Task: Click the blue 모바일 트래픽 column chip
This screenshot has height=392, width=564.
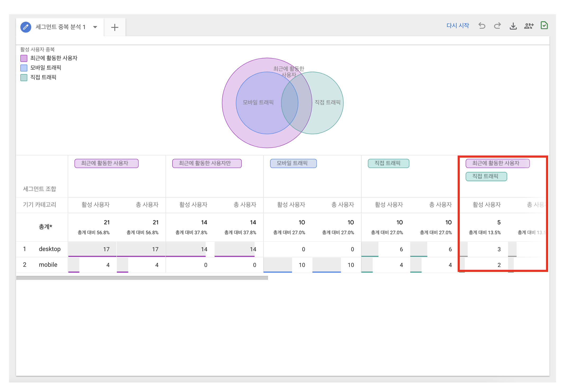Action: point(293,163)
